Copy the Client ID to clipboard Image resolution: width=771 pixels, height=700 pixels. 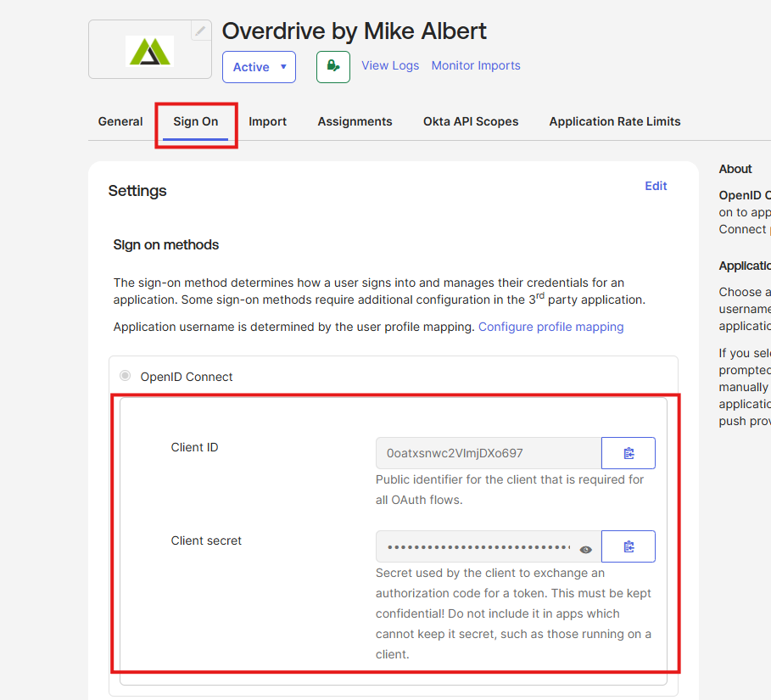click(628, 453)
